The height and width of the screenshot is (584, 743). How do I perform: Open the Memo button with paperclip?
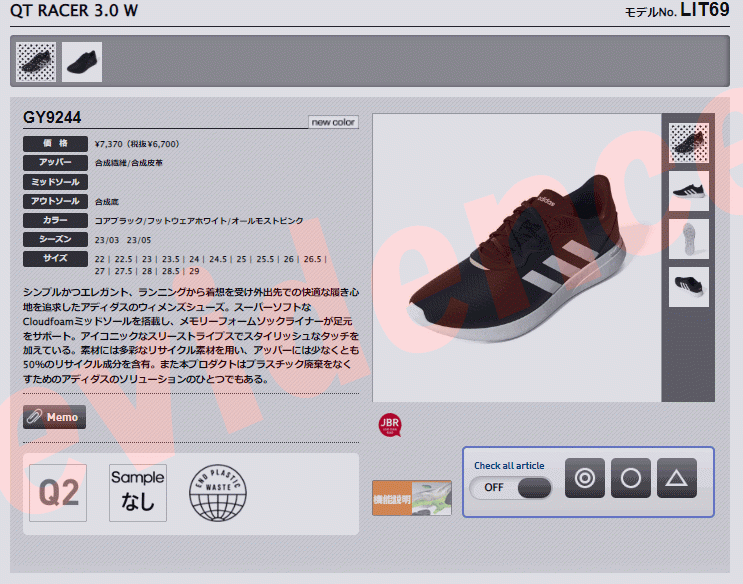(x=54, y=417)
